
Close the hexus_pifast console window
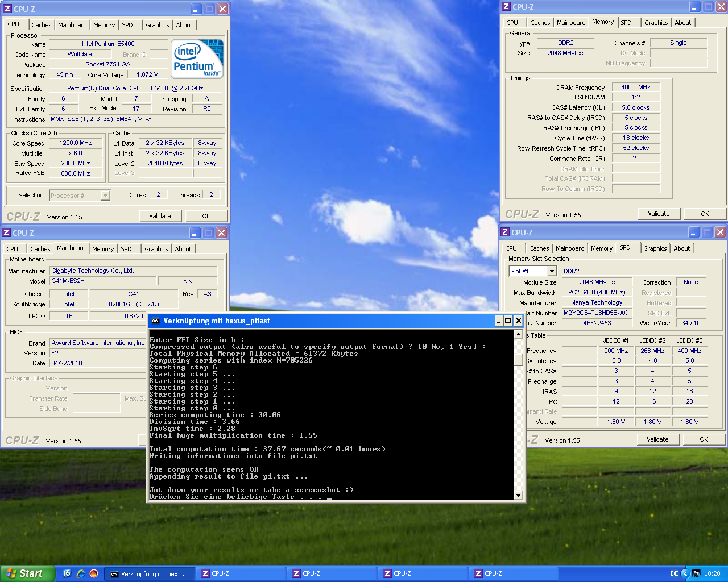[518, 321]
